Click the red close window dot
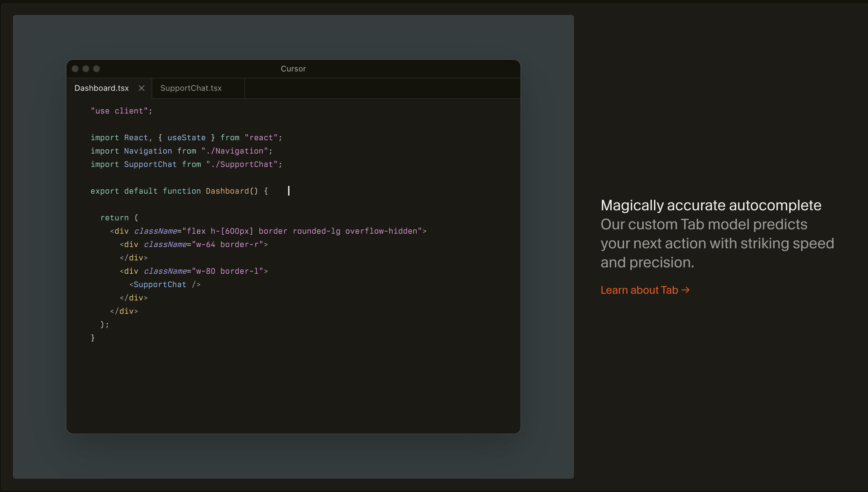Viewport: 868px width, 492px height. [x=75, y=69]
